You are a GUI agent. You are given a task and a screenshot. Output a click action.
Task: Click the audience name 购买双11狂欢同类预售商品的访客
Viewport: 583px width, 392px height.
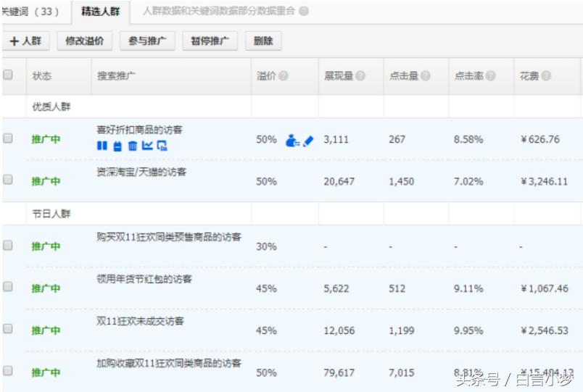coord(169,237)
